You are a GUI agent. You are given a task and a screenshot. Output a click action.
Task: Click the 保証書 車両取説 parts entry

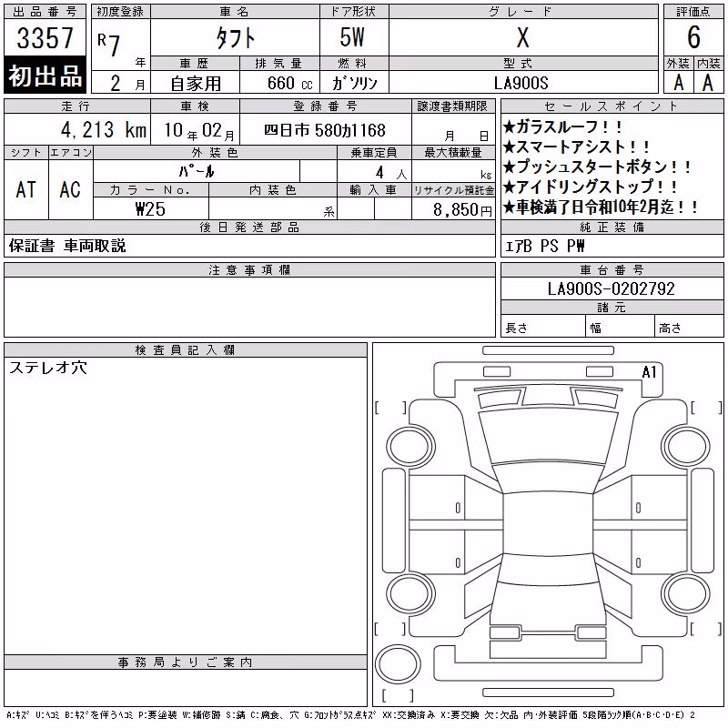[67, 246]
